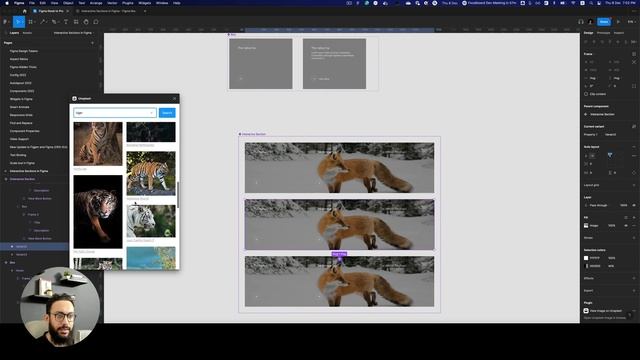Open the zoom level dropdown
Screen dimensions: 640x360
click(631, 22)
